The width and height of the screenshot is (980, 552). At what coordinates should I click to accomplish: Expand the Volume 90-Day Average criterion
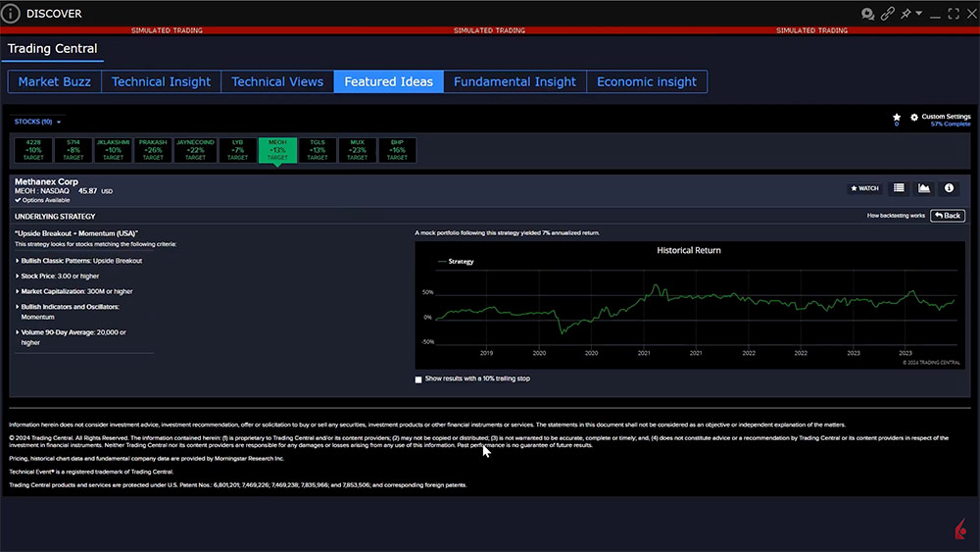pos(18,332)
